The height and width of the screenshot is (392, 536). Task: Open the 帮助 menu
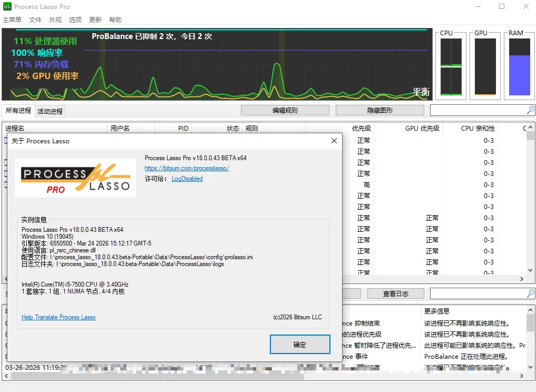coord(115,19)
